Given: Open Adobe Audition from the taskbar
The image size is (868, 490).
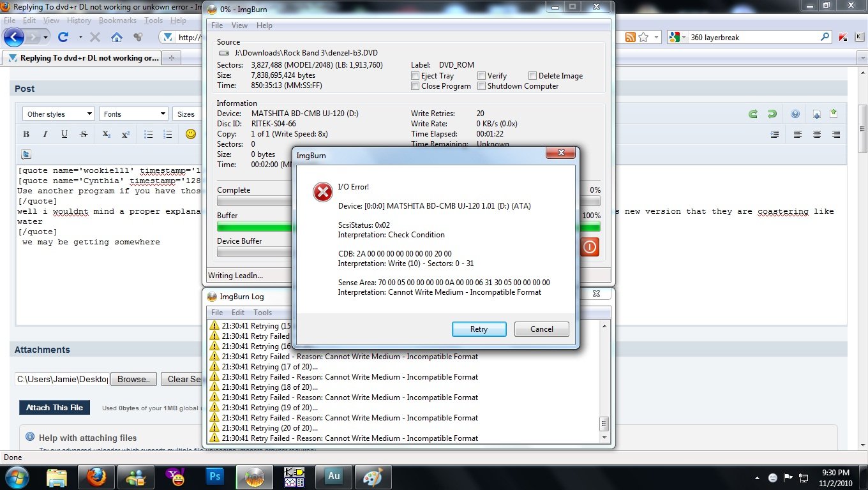Looking at the screenshot, I should click(334, 477).
